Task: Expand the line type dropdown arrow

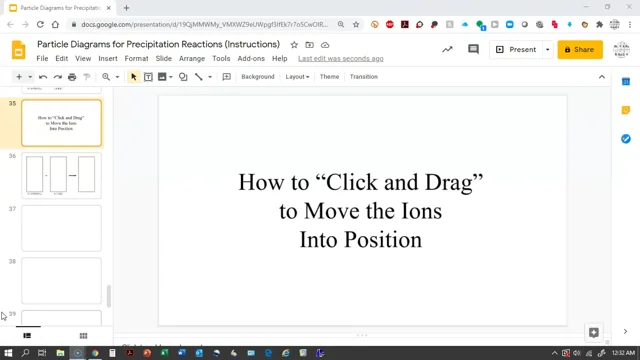Action: [210, 77]
